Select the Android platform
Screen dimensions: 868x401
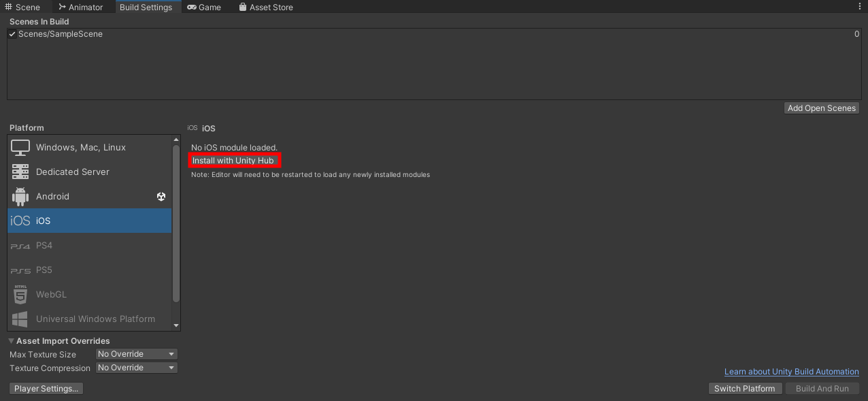click(89, 196)
